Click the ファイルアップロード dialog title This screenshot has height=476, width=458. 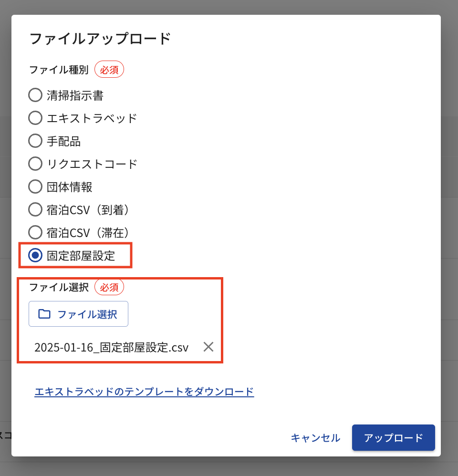click(x=100, y=38)
